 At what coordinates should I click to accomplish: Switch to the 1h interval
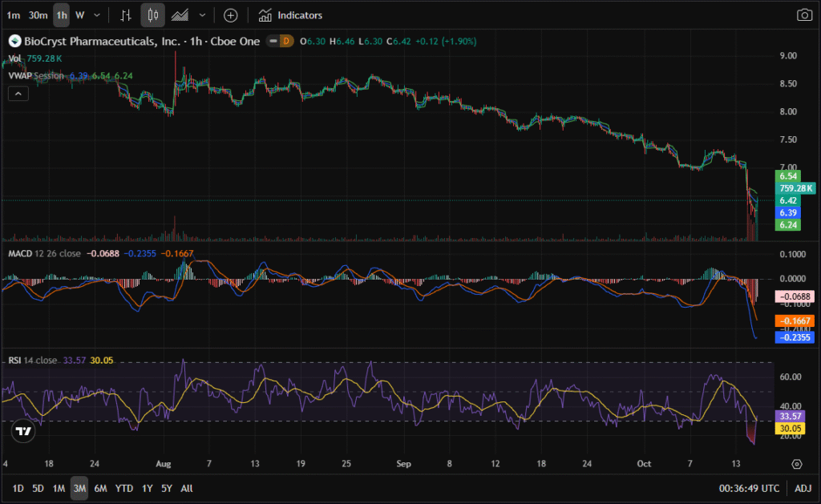click(62, 15)
